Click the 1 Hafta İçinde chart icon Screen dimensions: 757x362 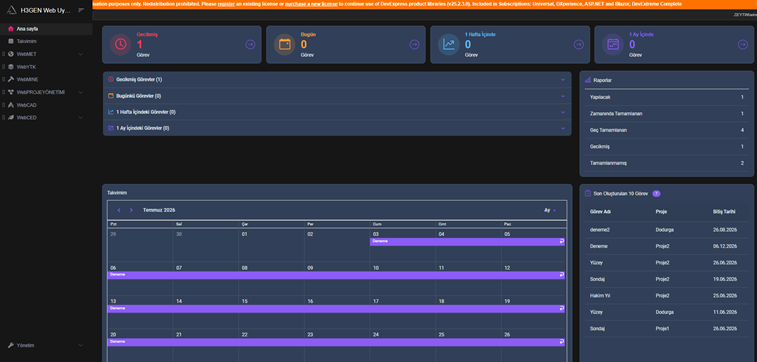coord(449,44)
